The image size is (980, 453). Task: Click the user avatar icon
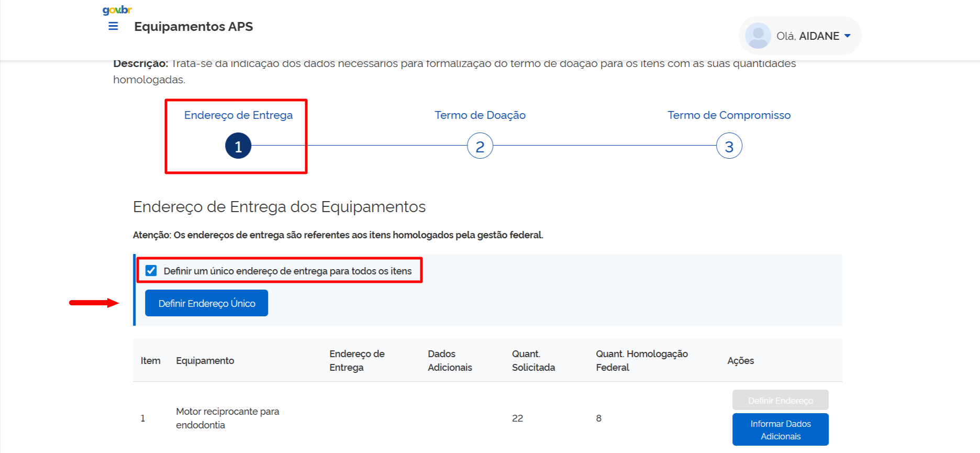(x=758, y=36)
